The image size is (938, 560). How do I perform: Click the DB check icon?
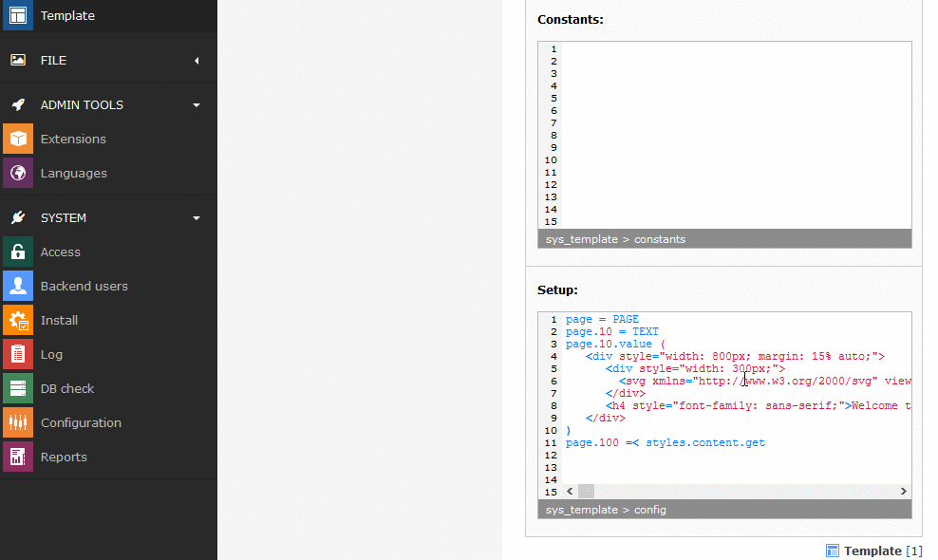point(18,388)
